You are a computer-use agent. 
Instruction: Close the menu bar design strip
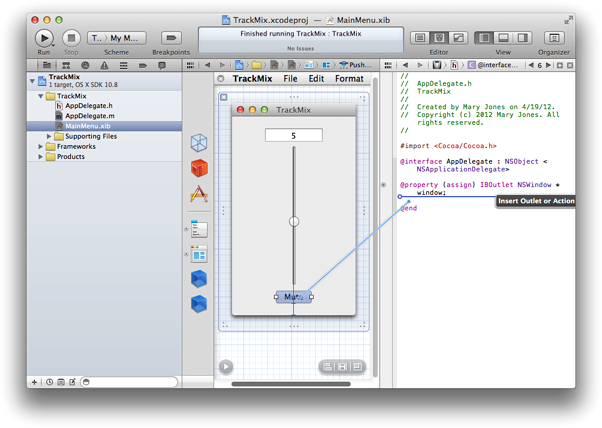pos(221,79)
